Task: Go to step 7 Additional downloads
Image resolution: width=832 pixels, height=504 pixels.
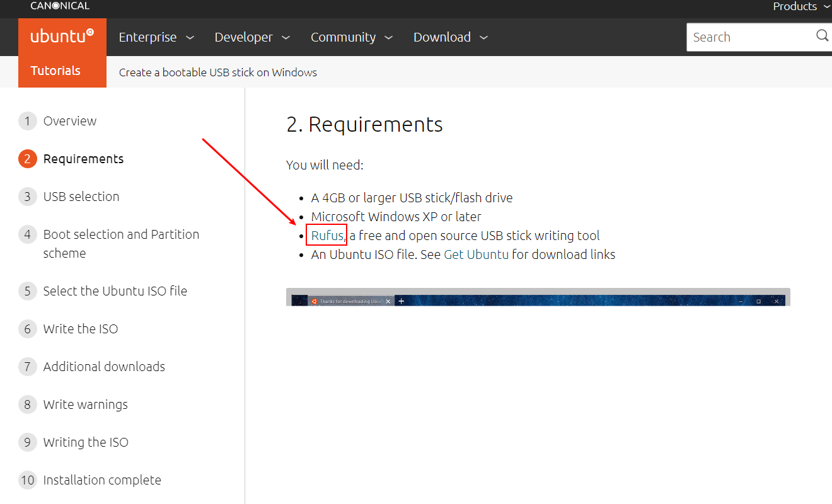Action: pyautogui.click(x=92, y=367)
